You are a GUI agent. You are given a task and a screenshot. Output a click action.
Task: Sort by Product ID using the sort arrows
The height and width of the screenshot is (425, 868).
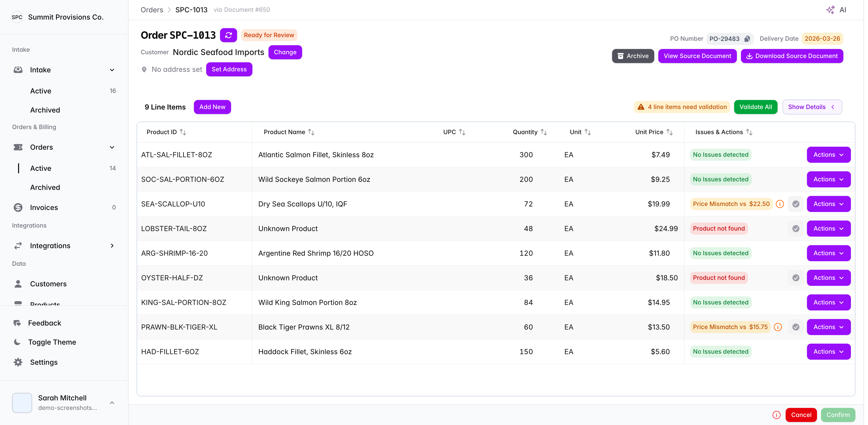point(183,132)
